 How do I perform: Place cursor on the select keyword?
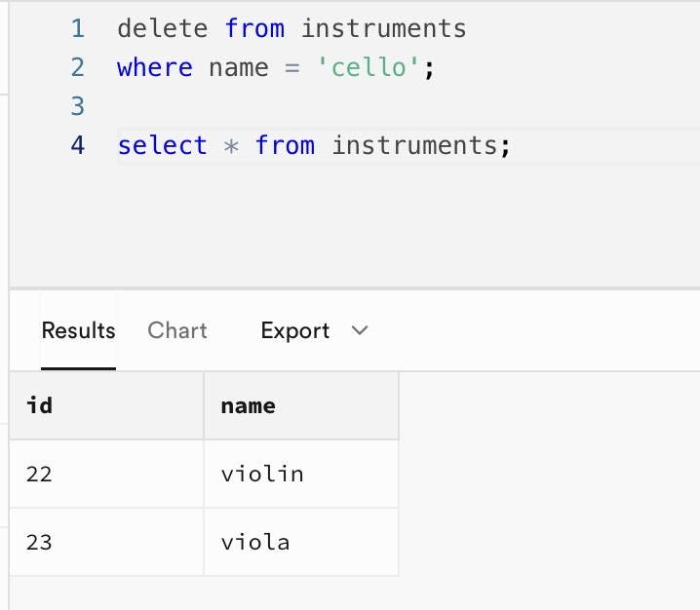pos(163,146)
